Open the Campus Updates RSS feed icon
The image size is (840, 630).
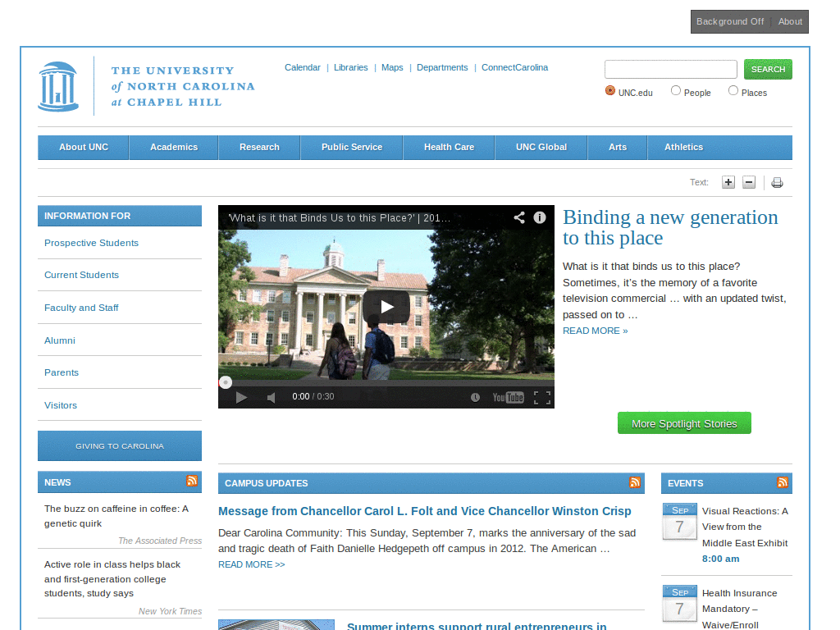point(635,482)
